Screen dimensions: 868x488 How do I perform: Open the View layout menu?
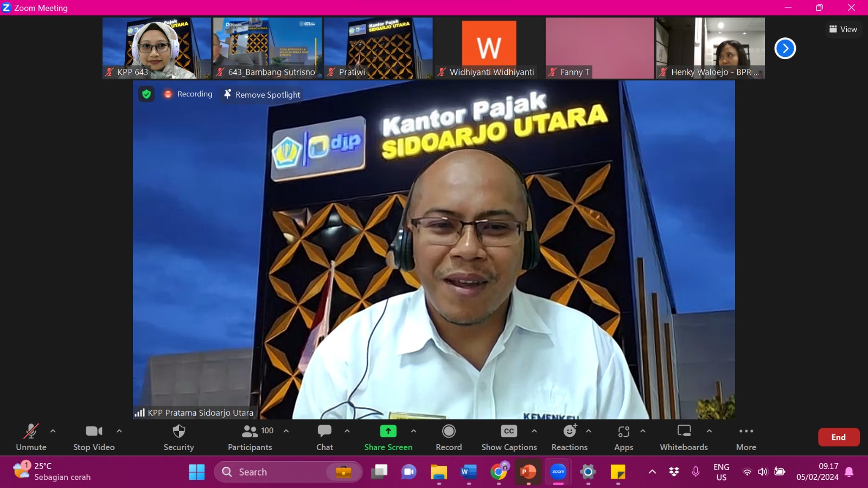[x=843, y=29]
